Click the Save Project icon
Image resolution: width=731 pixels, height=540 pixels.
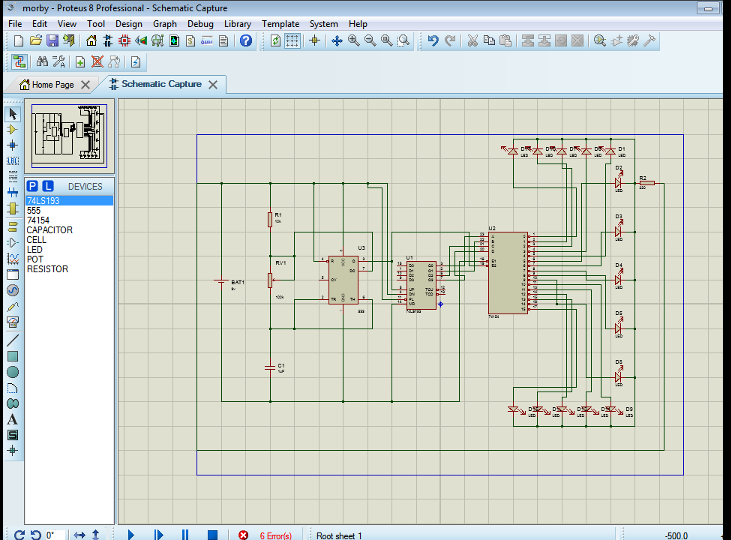click(52, 41)
